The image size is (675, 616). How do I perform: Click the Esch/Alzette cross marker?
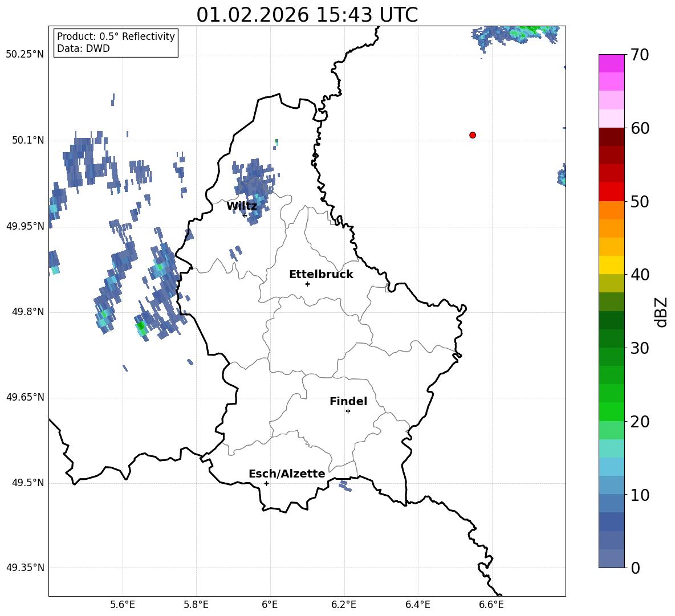266,483
